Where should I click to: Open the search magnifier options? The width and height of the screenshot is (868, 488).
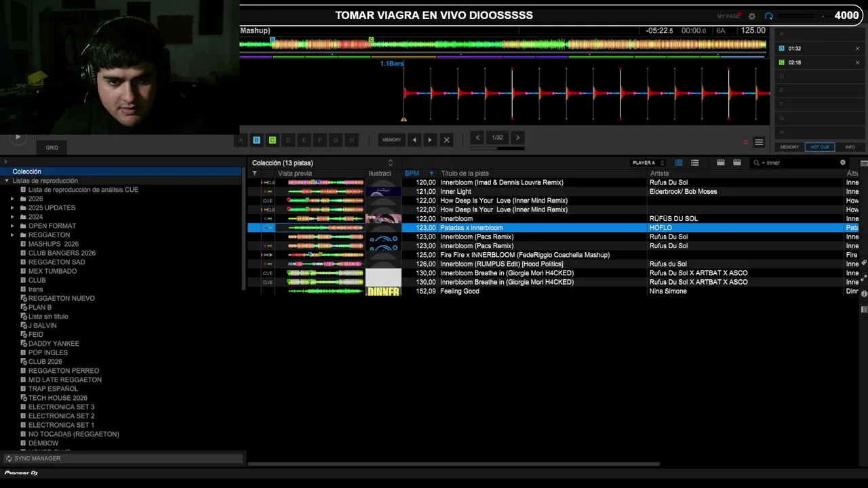757,163
